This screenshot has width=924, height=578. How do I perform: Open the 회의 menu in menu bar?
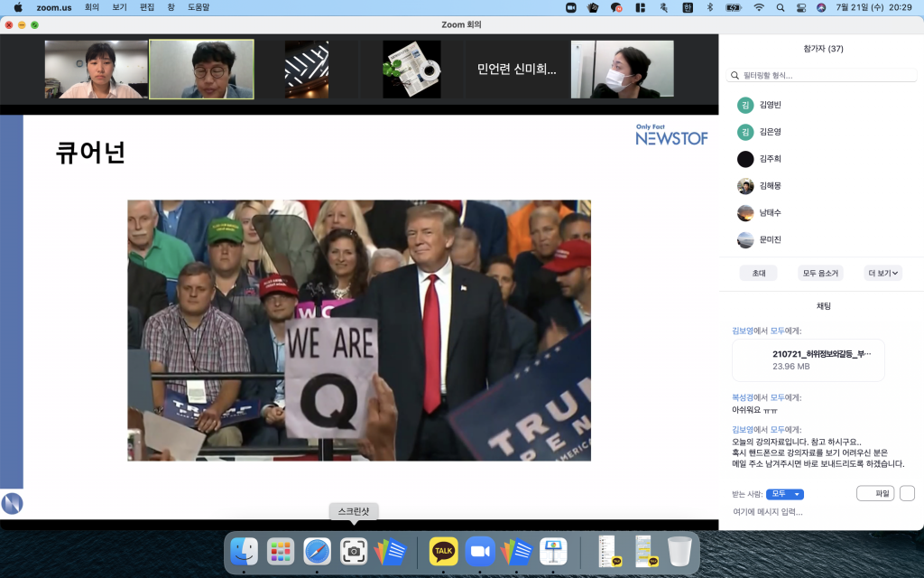click(x=92, y=7)
